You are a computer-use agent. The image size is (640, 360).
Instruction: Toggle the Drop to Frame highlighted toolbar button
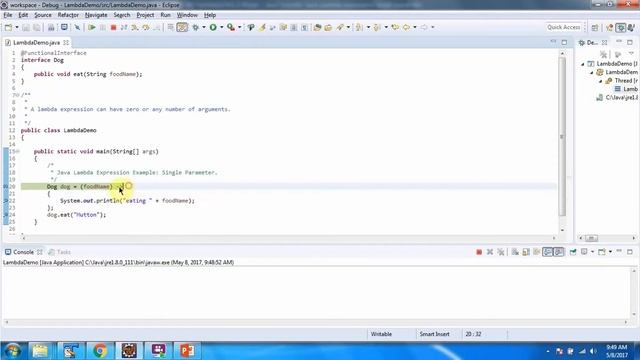182,27
